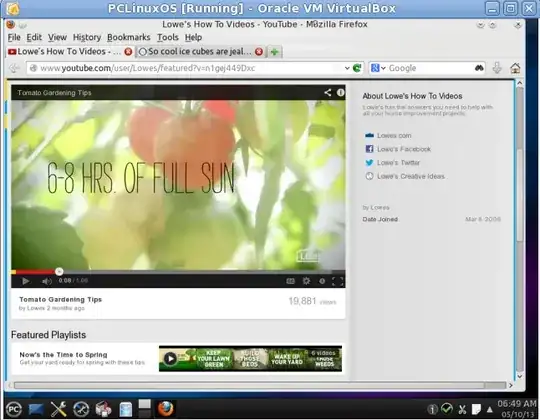Open the View menu
This screenshot has height=420, width=540.
(57, 37)
